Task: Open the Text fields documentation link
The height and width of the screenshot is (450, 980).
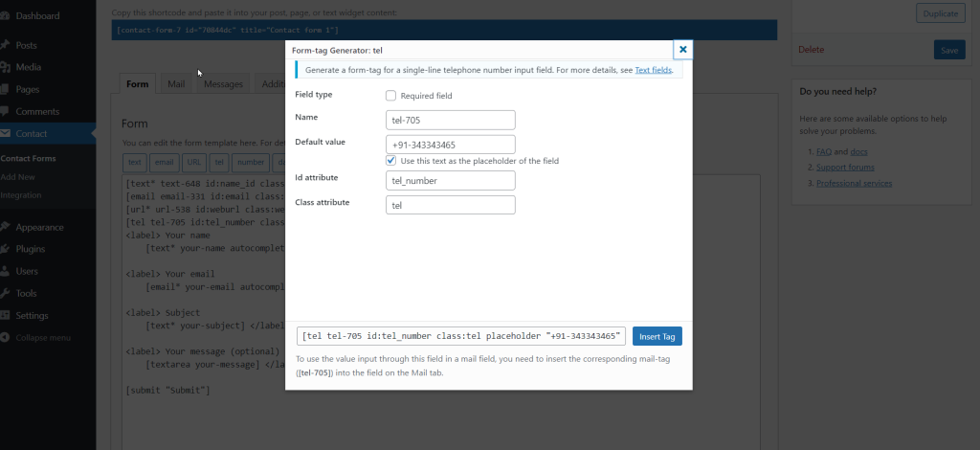Action: (654, 70)
